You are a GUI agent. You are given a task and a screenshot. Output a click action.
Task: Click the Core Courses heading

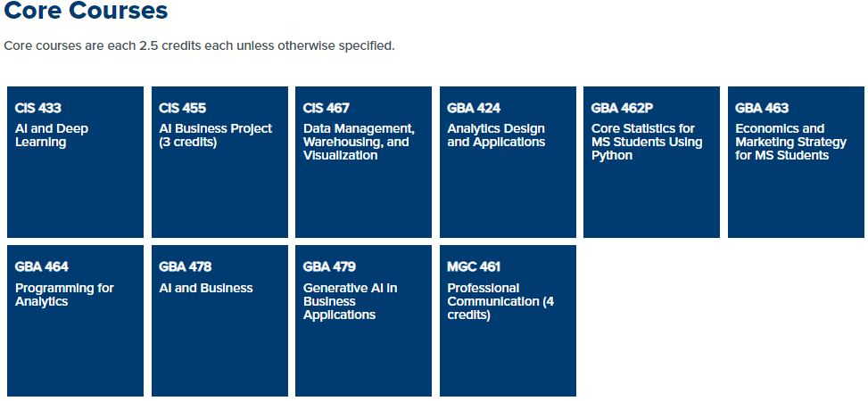(86, 10)
